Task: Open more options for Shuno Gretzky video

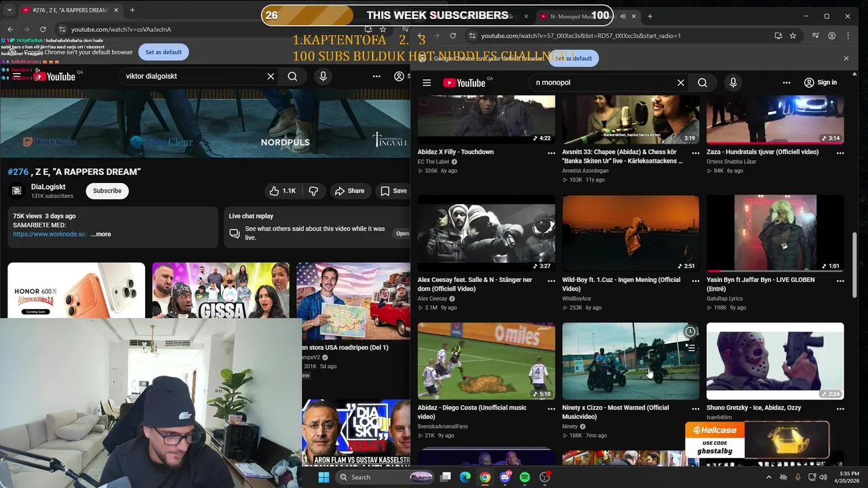Action: click(840, 409)
